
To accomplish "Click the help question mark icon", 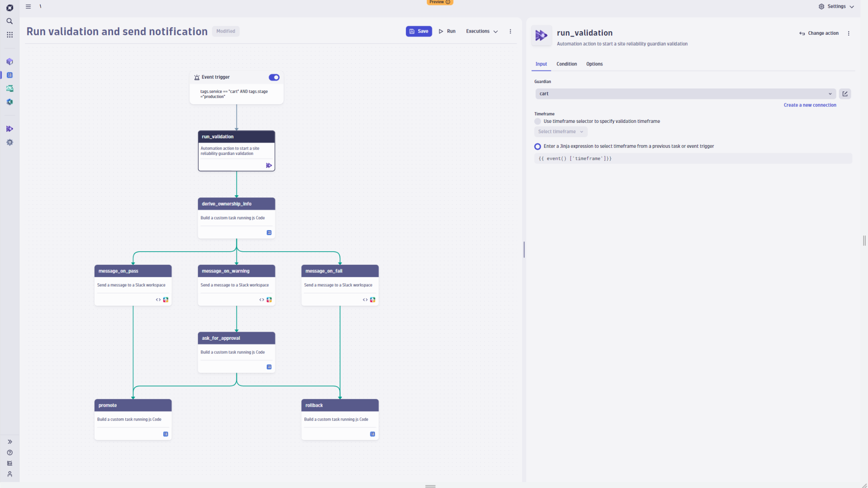I will click(9, 453).
